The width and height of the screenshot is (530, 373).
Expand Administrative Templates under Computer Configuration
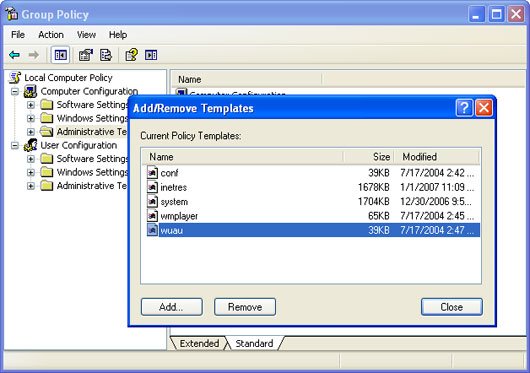[x=31, y=132]
